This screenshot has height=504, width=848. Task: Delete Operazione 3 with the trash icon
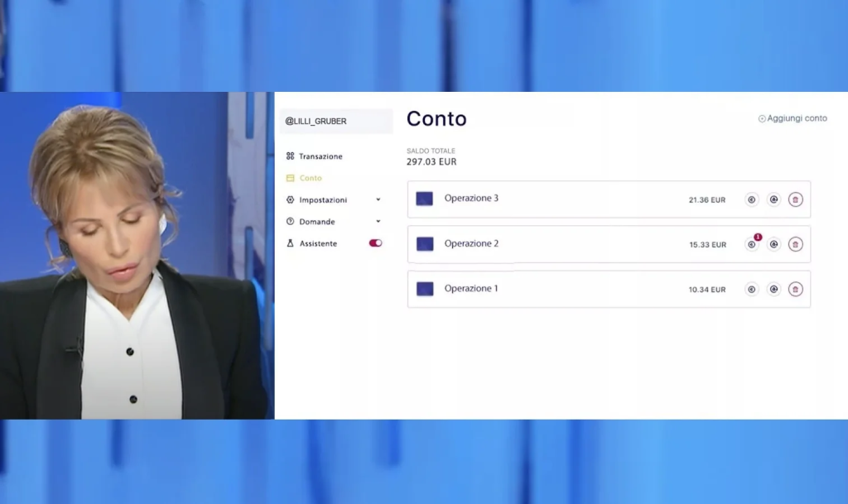click(x=795, y=200)
